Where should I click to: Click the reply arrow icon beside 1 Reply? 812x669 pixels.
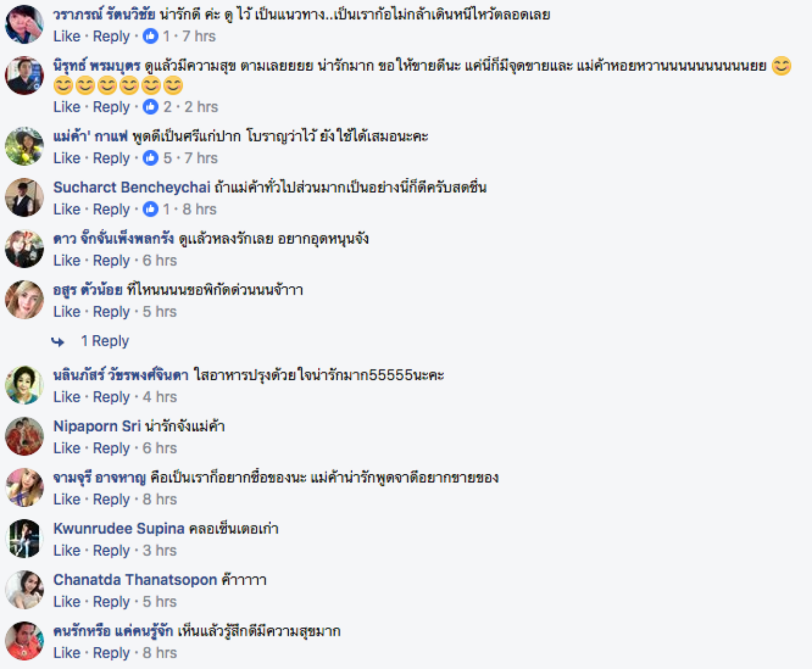click(x=58, y=342)
